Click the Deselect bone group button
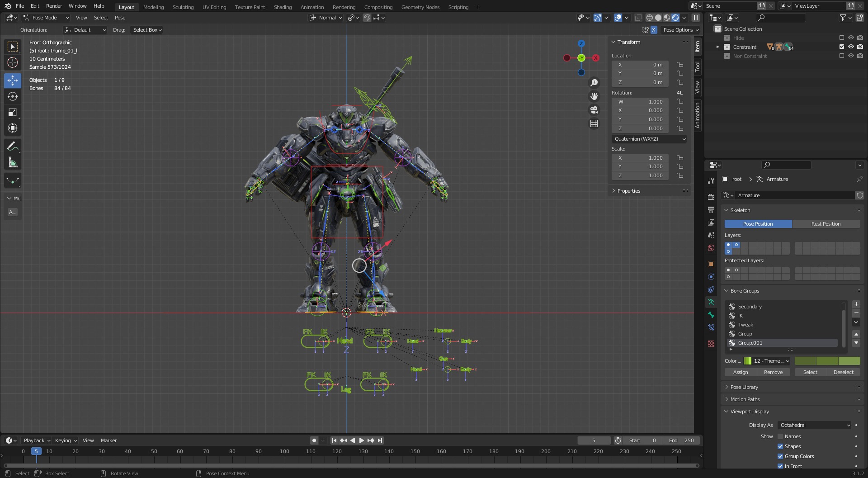This screenshot has width=868, height=478. pyautogui.click(x=843, y=372)
